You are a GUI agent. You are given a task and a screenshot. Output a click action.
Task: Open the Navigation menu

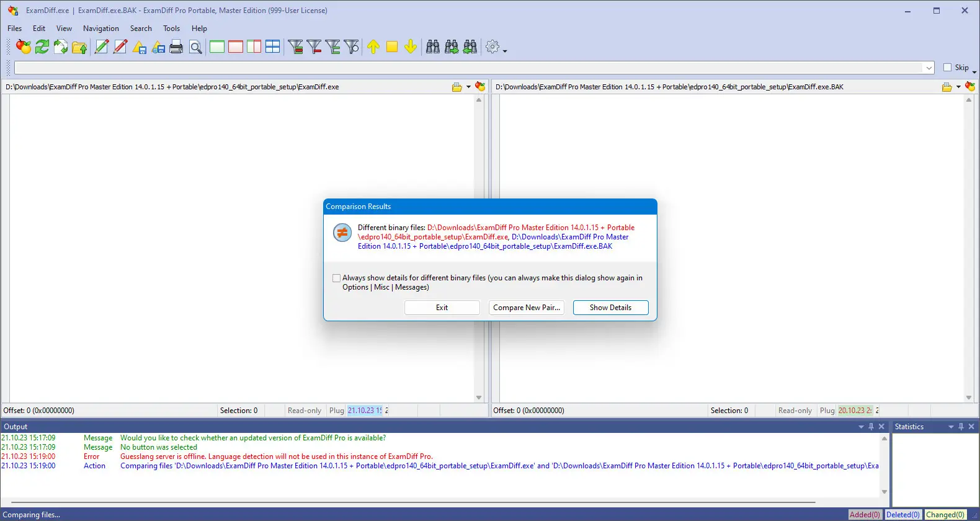(x=101, y=29)
